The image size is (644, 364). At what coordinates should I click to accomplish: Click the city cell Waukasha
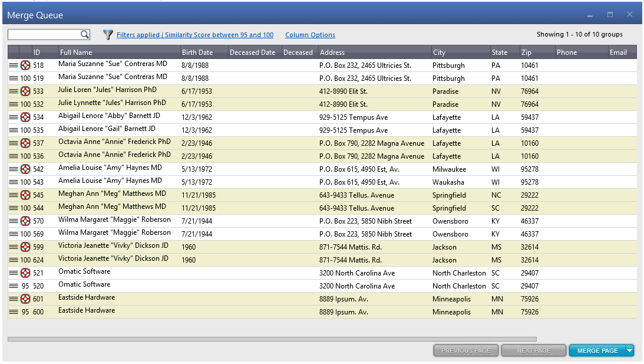(448, 182)
